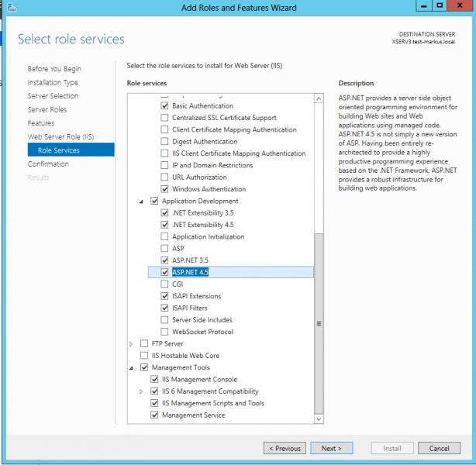
Task: Enable the CGI role service checkbox
Action: pyautogui.click(x=164, y=284)
